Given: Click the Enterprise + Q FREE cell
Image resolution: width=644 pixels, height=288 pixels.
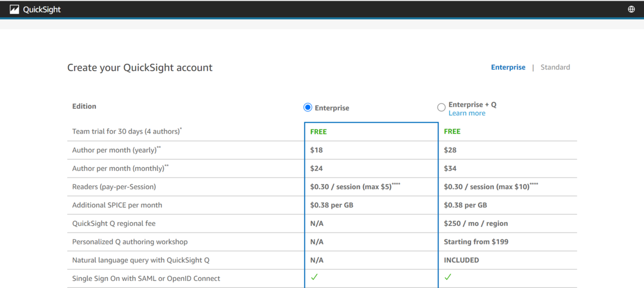Looking at the screenshot, I should click(x=452, y=131).
